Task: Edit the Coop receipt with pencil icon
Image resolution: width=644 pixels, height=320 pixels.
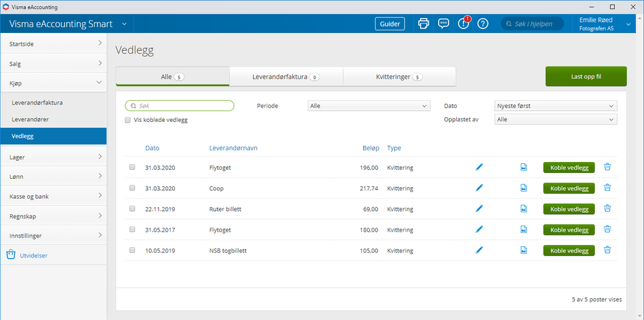Action: (479, 188)
